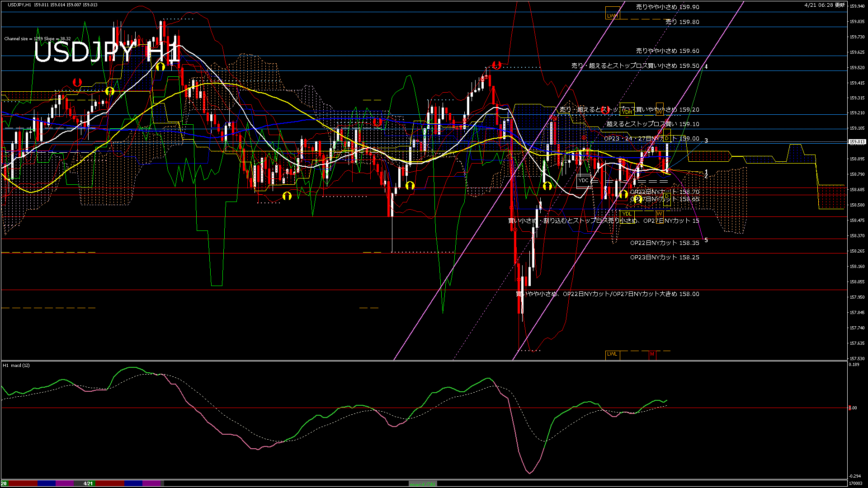This screenshot has height=488, width=868.
Task: Click the purple segment before the 4/21 label
Action: (x=65, y=483)
